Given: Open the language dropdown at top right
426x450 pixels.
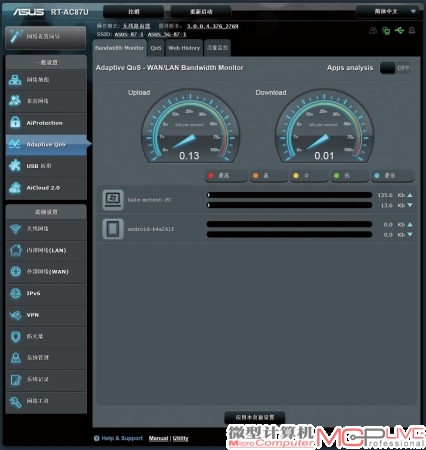Looking at the screenshot, I should point(388,12).
